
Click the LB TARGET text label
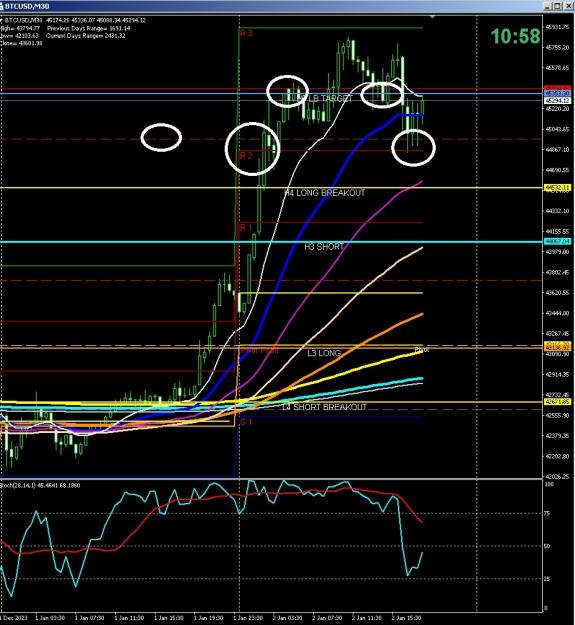point(331,98)
